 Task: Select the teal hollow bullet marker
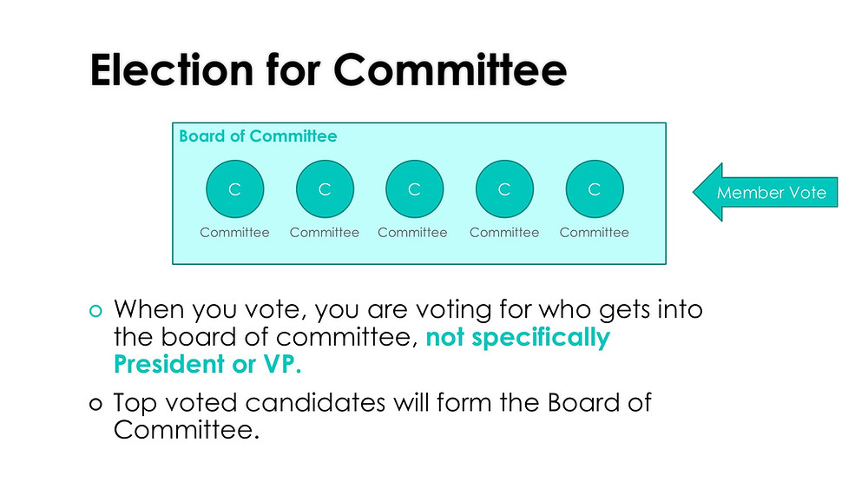[95, 311]
